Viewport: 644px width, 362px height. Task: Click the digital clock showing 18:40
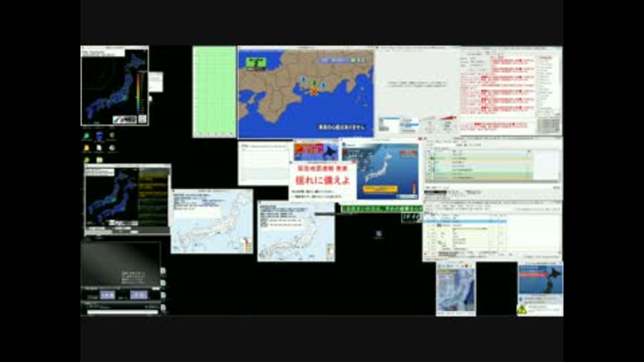[x=411, y=217]
